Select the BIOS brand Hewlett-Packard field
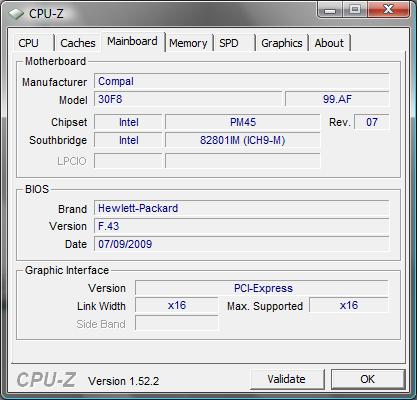The image size is (417, 400). pyautogui.click(x=241, y=208)
